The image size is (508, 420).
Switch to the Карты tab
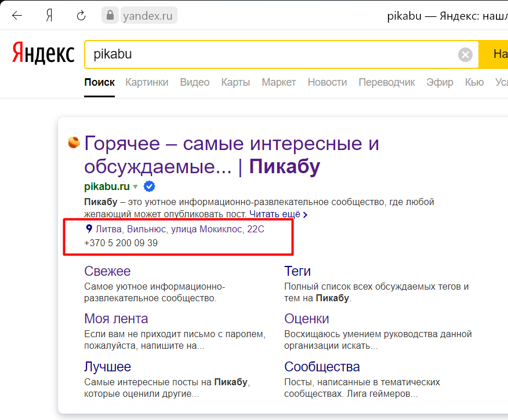235,82
